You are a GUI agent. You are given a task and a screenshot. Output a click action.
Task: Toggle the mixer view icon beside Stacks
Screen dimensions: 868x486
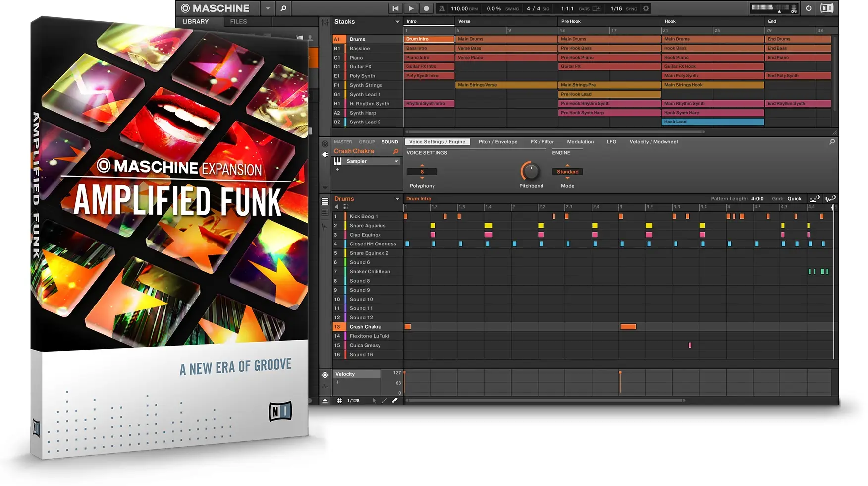pos(325,22)
